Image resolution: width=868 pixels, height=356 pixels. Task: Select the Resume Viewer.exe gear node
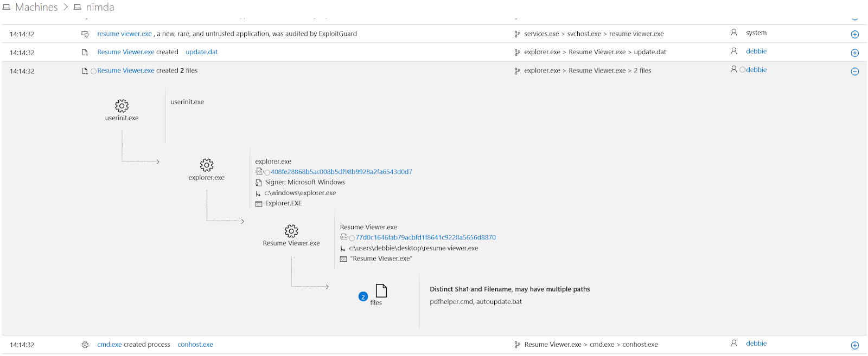tap(291, 231)
